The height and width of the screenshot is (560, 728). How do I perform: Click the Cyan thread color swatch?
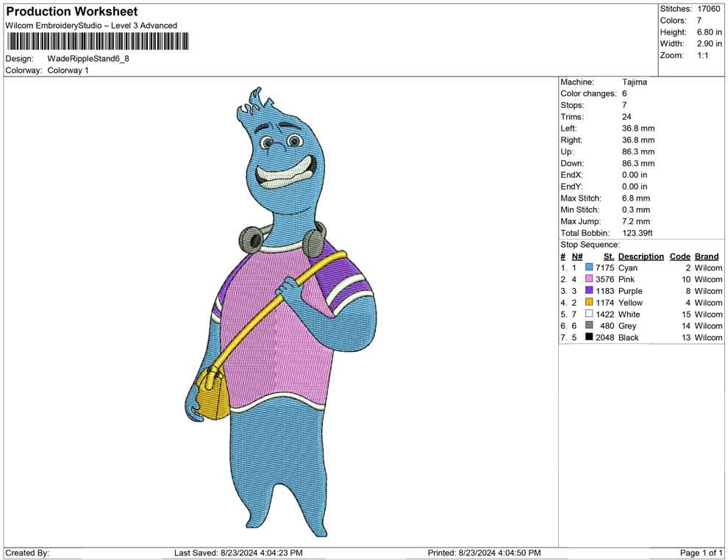point(589,268)
